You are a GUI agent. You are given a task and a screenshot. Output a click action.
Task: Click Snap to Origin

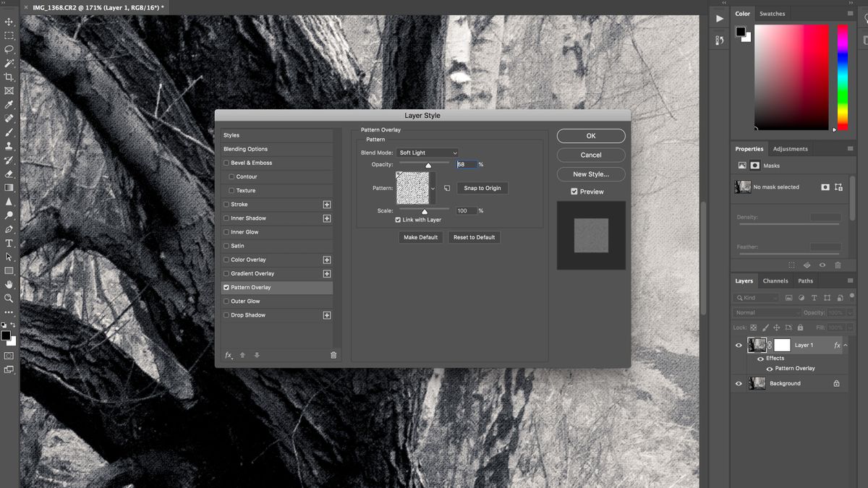(x=482, y=187)
